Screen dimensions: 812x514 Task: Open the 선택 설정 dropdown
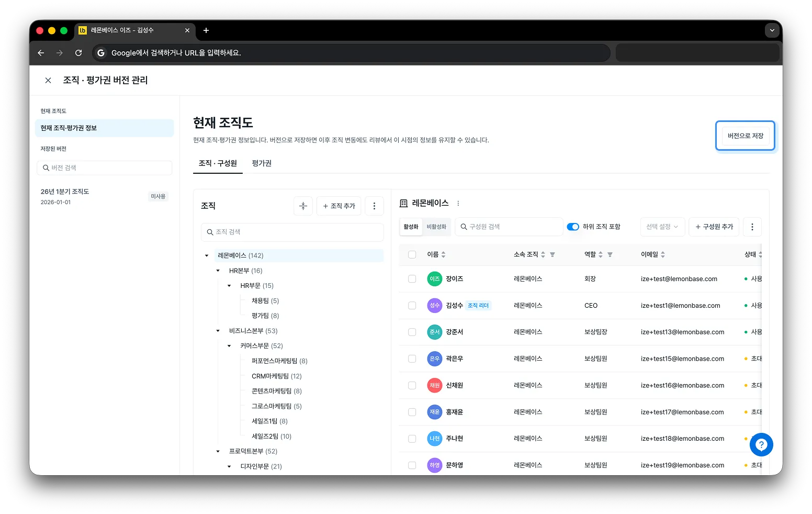point(662,227)
